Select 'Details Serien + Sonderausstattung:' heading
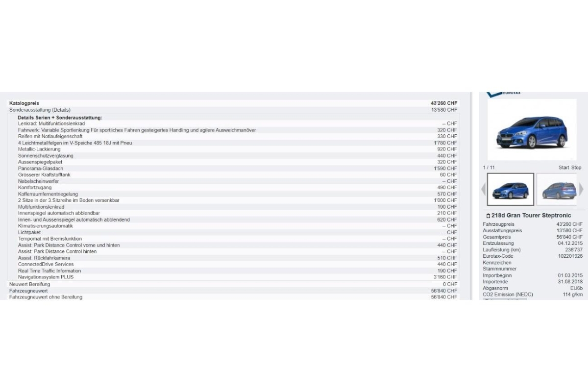 pyautogui.click(x=60, y=118)
